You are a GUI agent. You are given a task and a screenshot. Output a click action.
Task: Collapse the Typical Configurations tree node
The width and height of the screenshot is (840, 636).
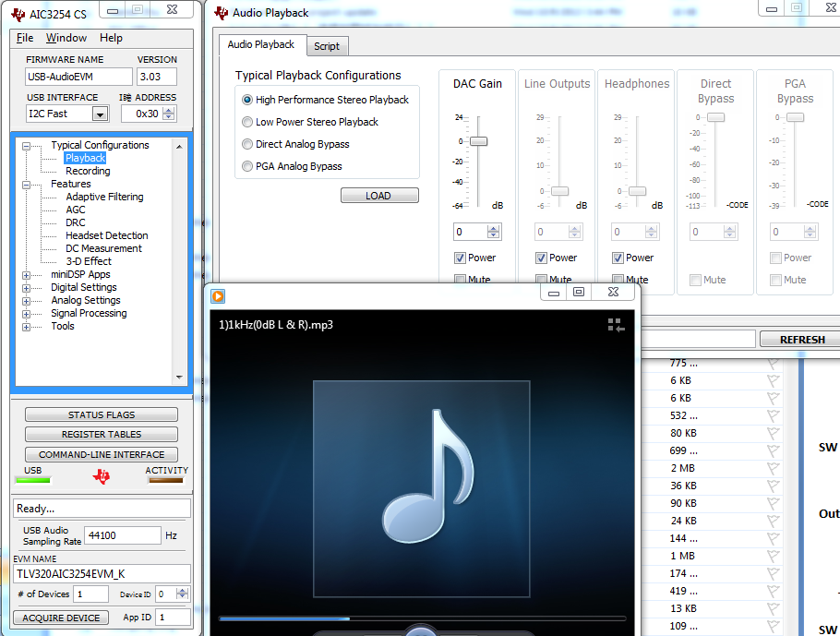[26, 146]
